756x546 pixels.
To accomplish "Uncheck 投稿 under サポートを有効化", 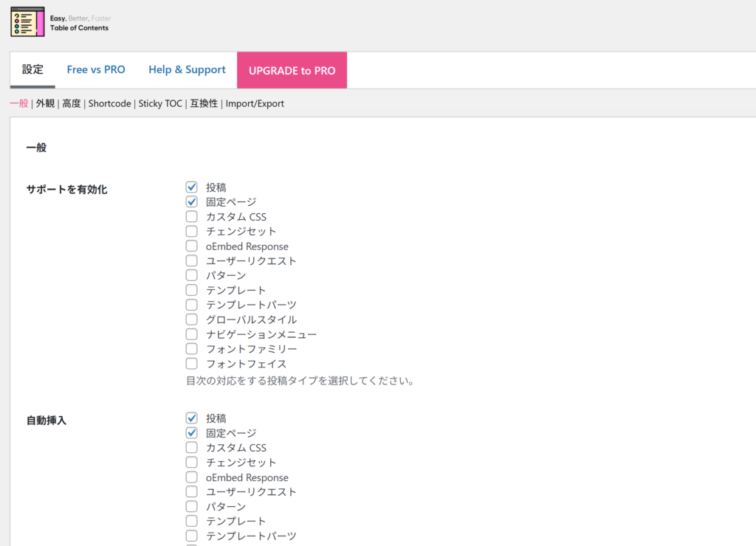I will coord(192,187).
